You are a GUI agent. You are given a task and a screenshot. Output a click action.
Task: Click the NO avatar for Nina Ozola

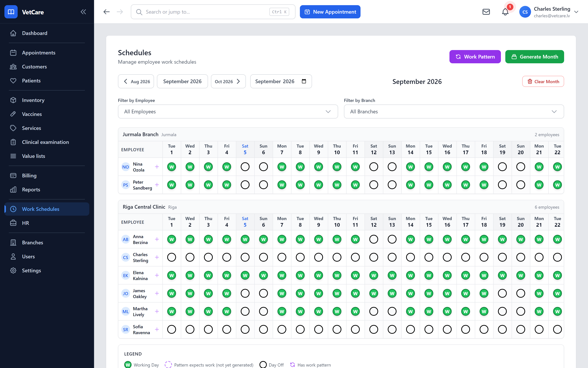pos(126,167)
